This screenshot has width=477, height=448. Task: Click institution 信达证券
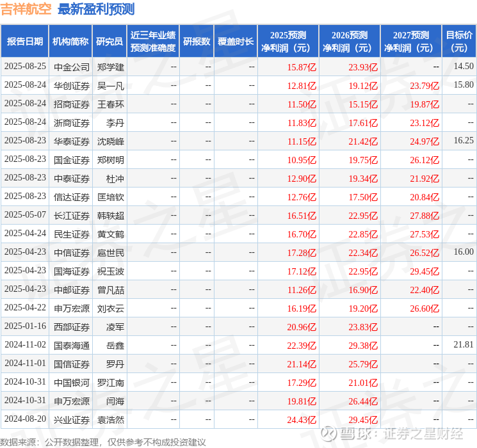click(x=72, y=196)
